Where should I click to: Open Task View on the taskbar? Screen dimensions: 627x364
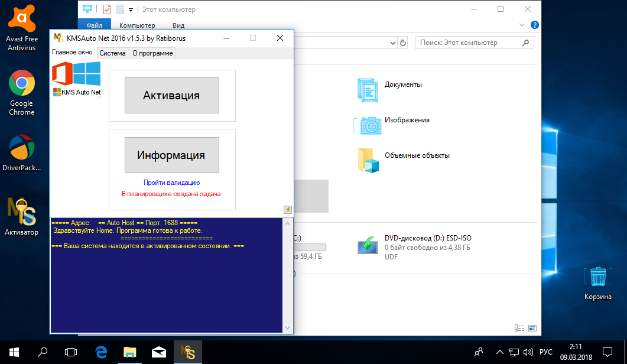pyautogui.click(x=71, y=352)
